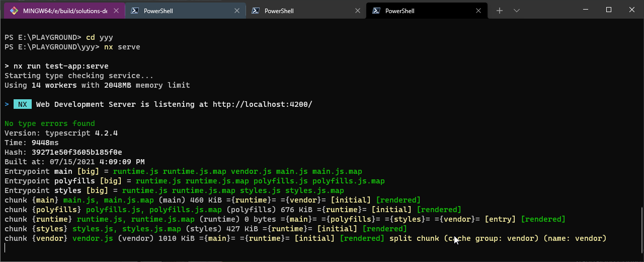This screenshot has width=644, height=262.
Task: Close the terminal window
Action: click(x=632, y=10)
